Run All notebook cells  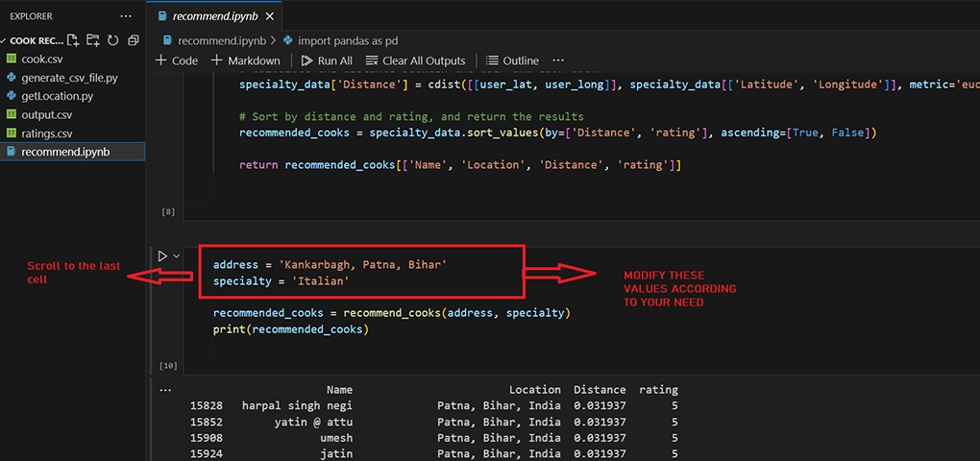click(327, 61)
